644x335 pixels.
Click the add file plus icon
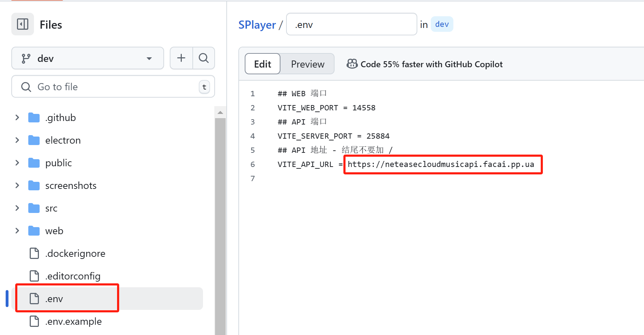[181, 58]
